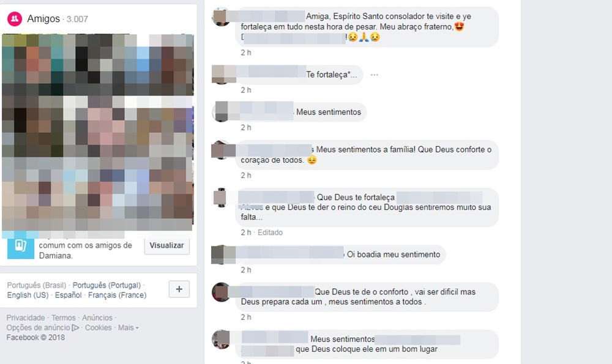This screenshot has height=364, width=612.
Task: Open the Termos footer link
Action: tap(64, 318)
